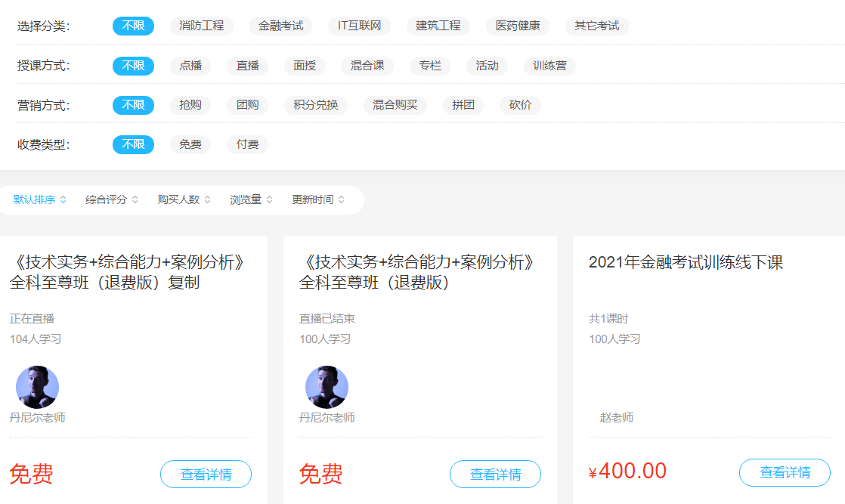The width and height of the screenshot is (845, 504).
Task: Click 查看详情 on the second course card
Action: [x=495, y=475]
